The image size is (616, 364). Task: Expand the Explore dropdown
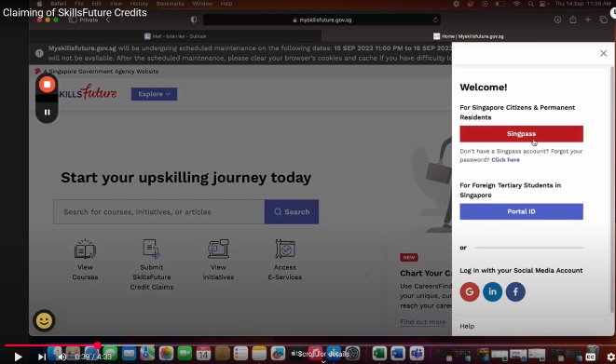point(154,94)
